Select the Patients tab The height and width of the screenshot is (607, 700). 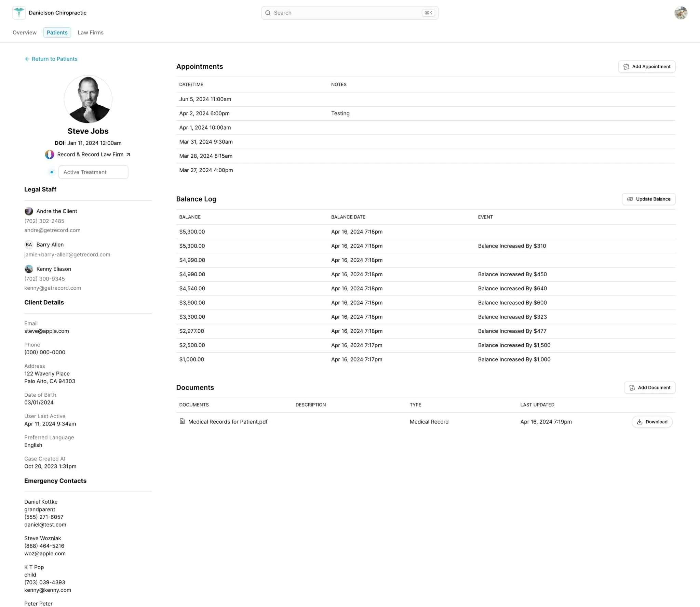pos(57,32)
